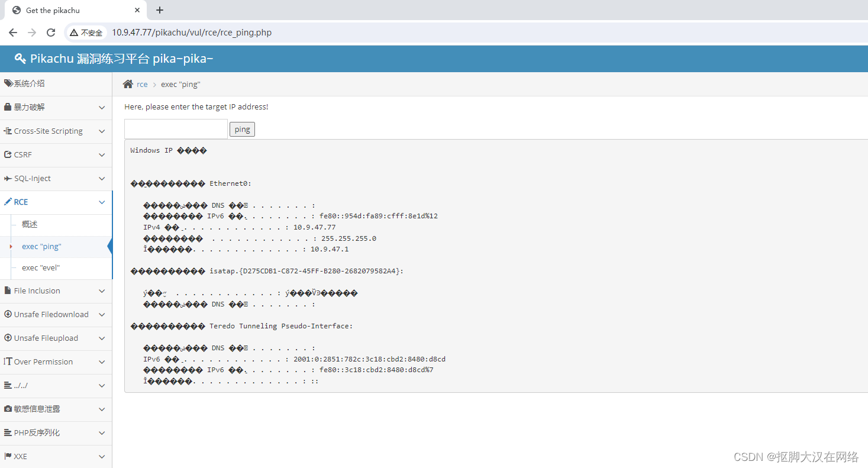Click the list icon beside ../../
This screenshot has width=868, height=468.
point(8,385)
